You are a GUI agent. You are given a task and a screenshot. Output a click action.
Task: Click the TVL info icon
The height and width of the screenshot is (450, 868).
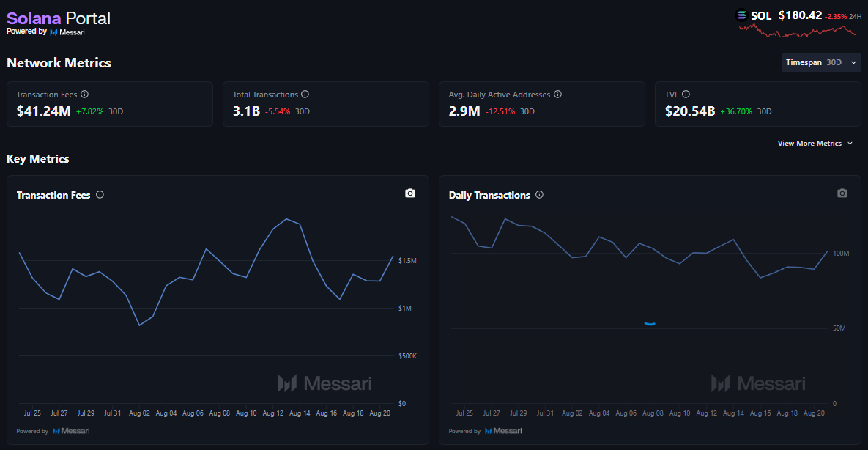tap(686, 95)
